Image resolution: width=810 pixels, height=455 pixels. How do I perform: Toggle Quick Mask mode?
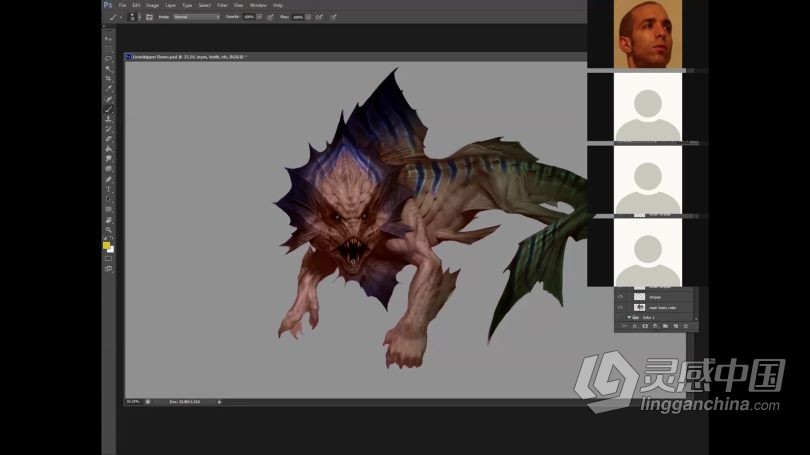(108, 258)
